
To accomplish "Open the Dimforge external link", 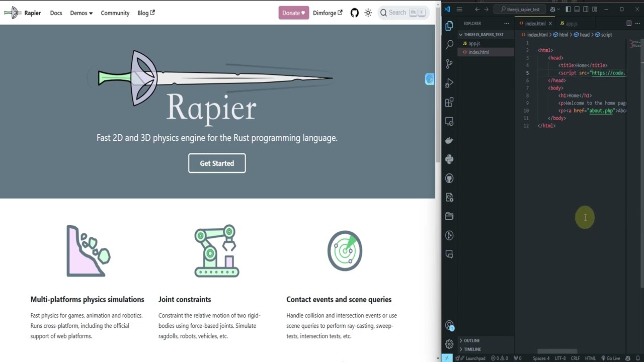I will tap(328, 13).
